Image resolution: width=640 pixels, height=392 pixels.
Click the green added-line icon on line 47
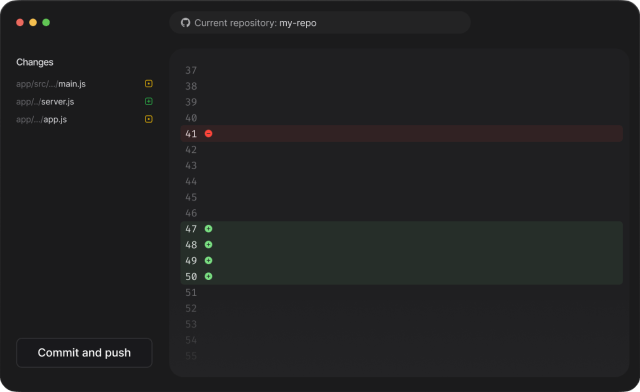click(209, 229)
